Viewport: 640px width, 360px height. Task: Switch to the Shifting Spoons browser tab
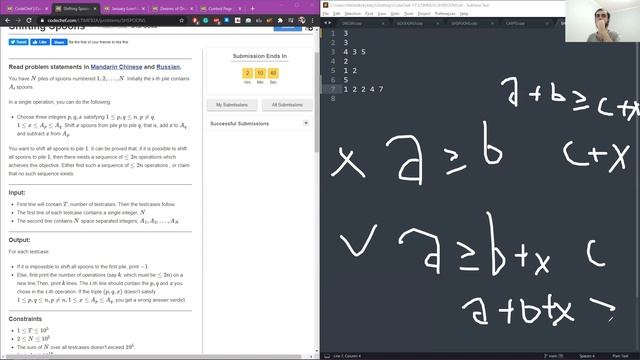tap(76, 9)
